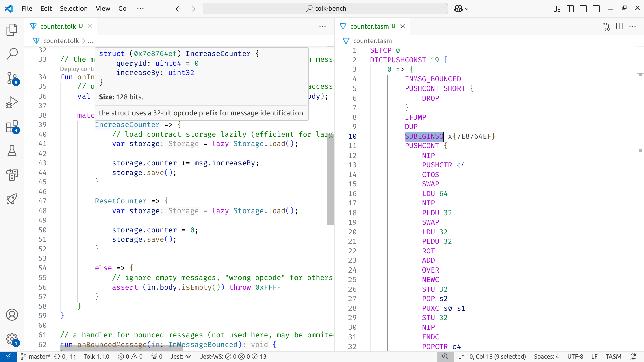
Task: Toggle the secondary side bar
Action: (x=596, y=9)
